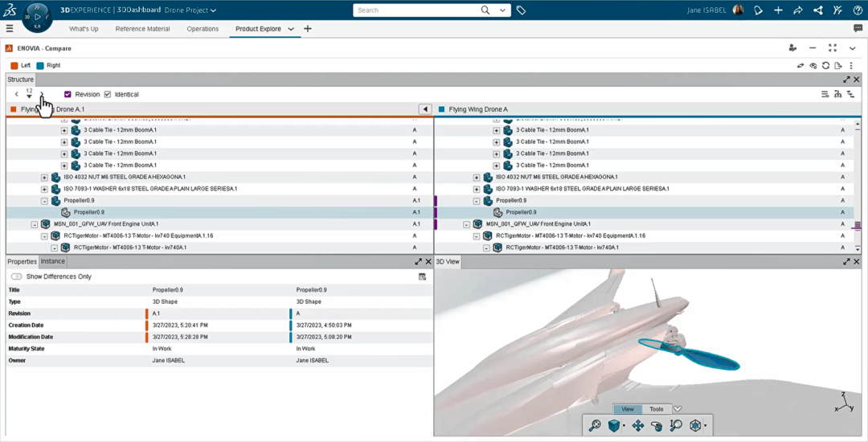Select the fit-all zoom tool in 3D toolbar

[x=595, y=425]
